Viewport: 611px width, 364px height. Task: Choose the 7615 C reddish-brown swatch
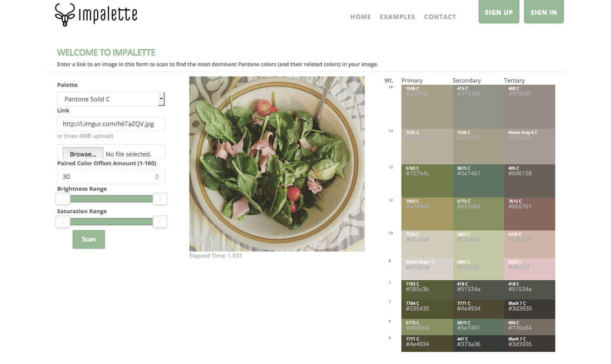(529, 214)
